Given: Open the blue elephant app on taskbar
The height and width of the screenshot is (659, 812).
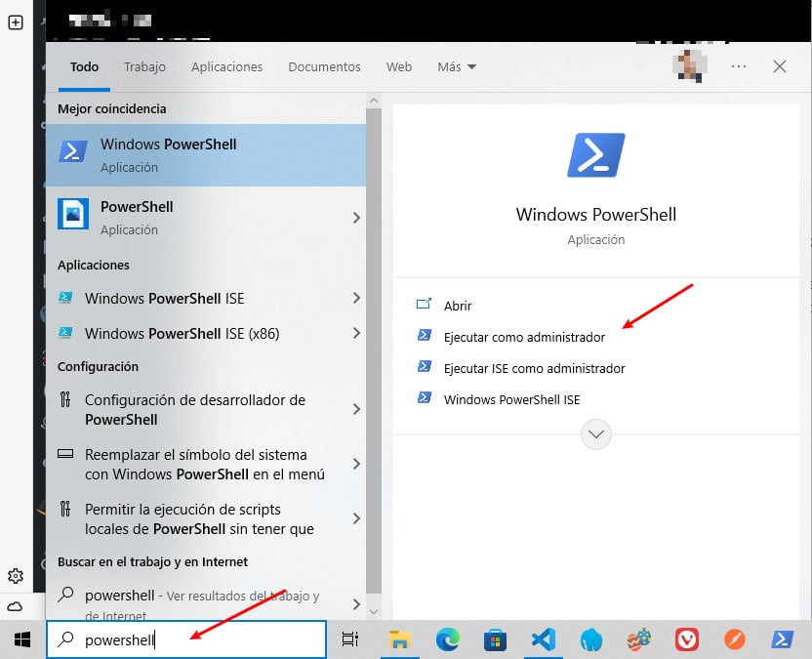Looking at the screenshot, I should pos(591,640).
